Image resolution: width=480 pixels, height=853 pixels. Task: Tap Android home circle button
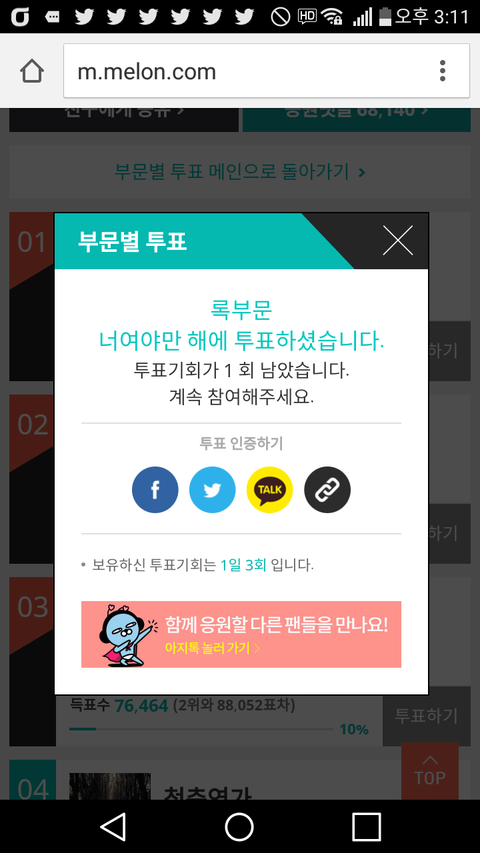(239, 827)
